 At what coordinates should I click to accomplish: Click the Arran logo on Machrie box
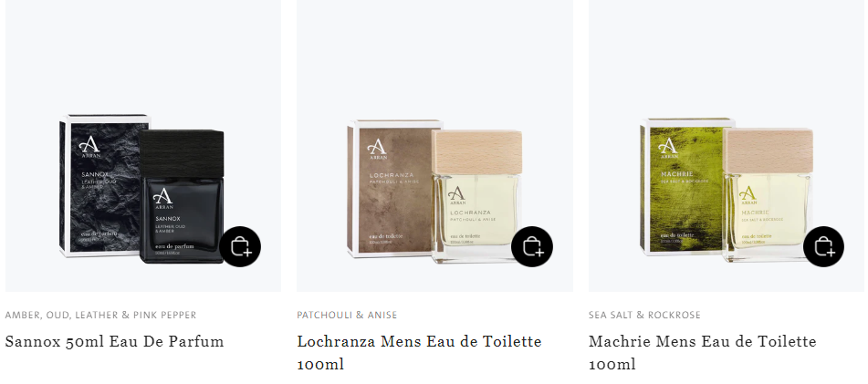coord(667,148)
